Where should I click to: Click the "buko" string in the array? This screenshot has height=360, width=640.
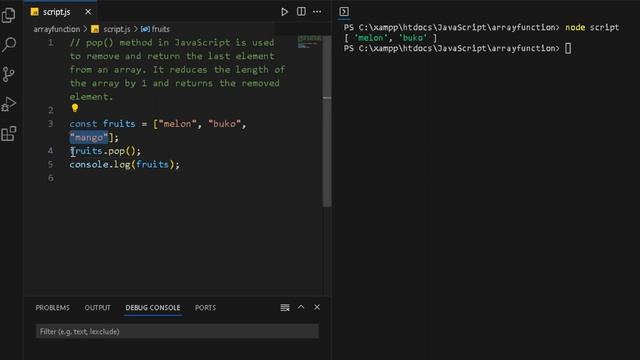(x=224, y=124)
